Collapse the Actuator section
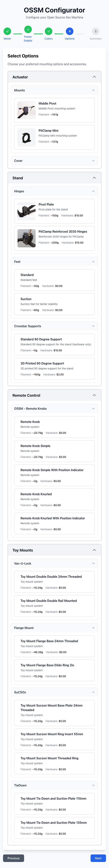Viewport: 109px width, 868px height. click(94, 76)
